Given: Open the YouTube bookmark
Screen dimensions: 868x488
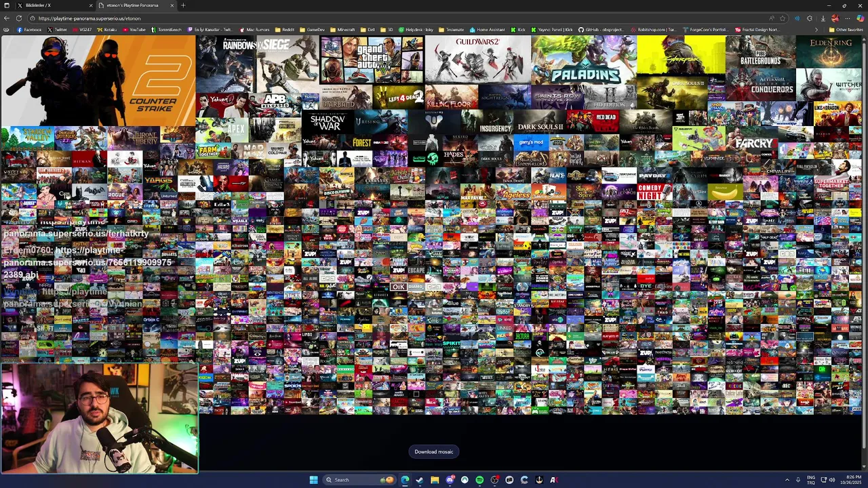Looking at the screenshot, I should point(134,30).
